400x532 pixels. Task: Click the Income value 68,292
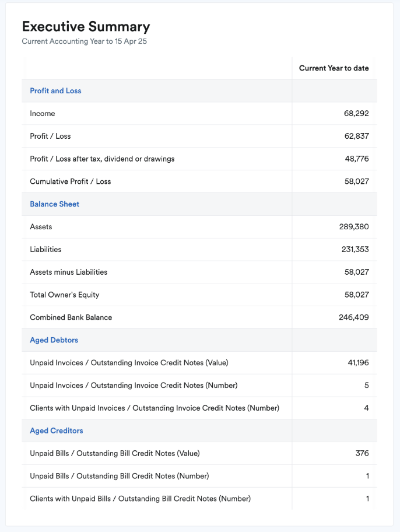[356, 114]
